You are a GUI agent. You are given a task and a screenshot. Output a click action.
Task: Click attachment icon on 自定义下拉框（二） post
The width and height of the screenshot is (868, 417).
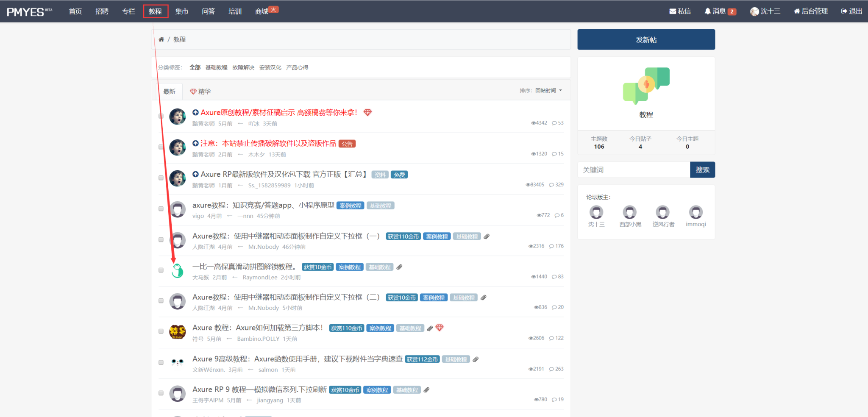pyautogui.click(x=484, y=297)
